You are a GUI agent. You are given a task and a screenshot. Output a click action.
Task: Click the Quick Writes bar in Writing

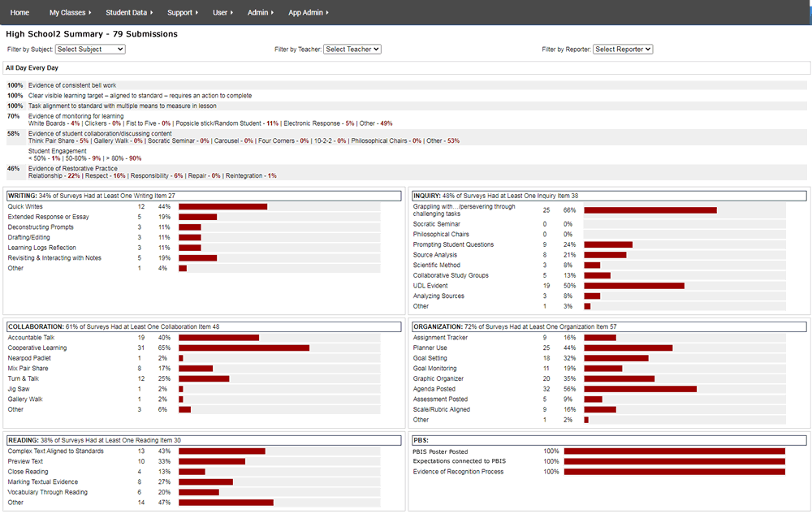[222, 207]
